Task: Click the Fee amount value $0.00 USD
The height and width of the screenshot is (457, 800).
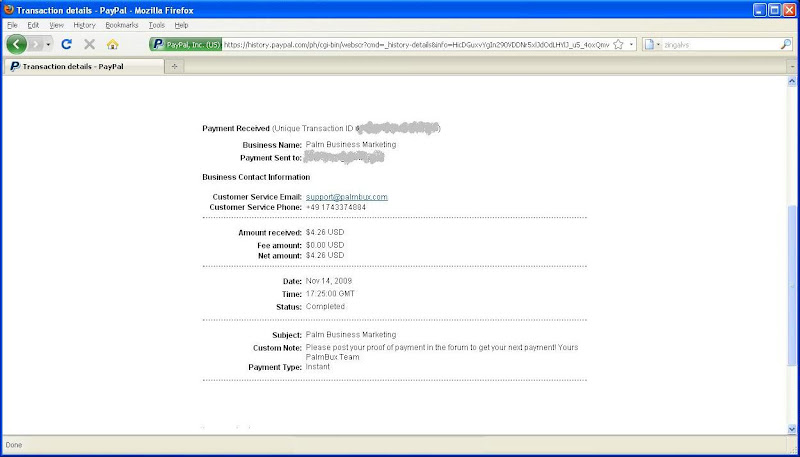Action: (324, 245)
